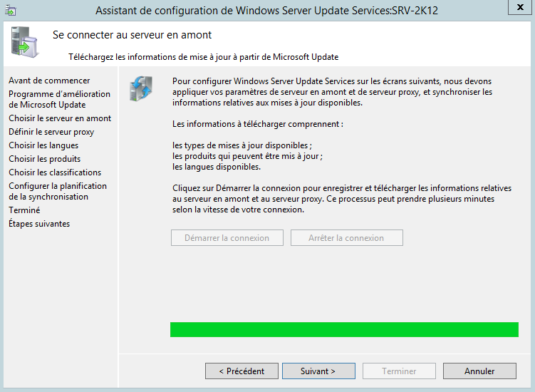Open Programme d'amélioration de Microsoft Update step

pos(59,99)
